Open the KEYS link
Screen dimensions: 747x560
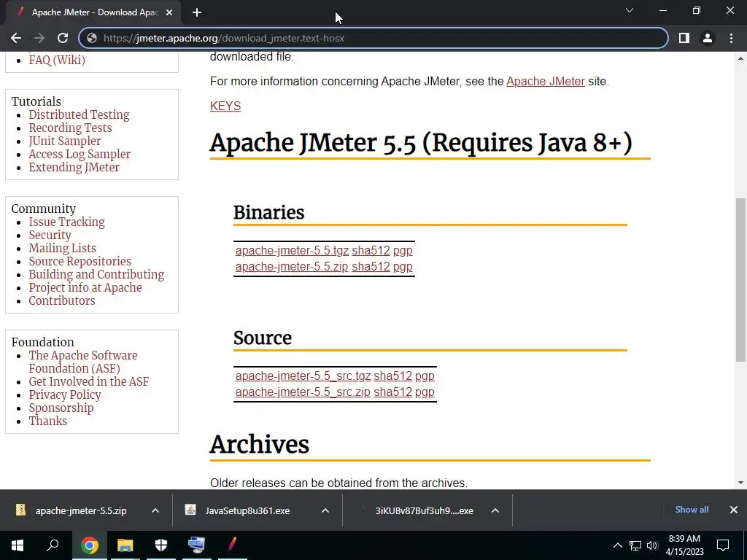click(225, 106)
